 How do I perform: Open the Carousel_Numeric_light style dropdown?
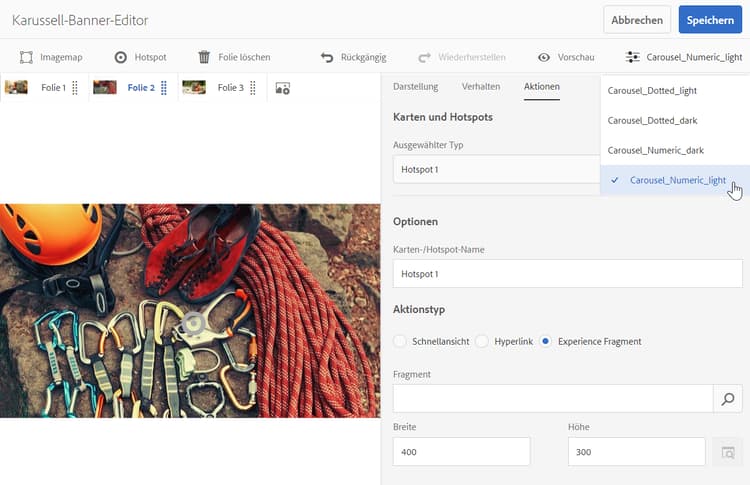click(x=684, y=57)
